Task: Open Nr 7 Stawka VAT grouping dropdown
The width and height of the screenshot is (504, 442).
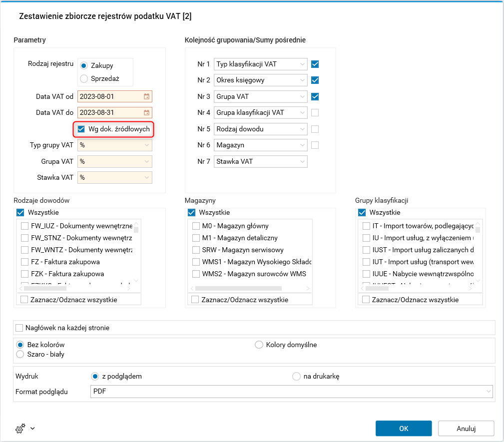Action: (x=303, y=161)
